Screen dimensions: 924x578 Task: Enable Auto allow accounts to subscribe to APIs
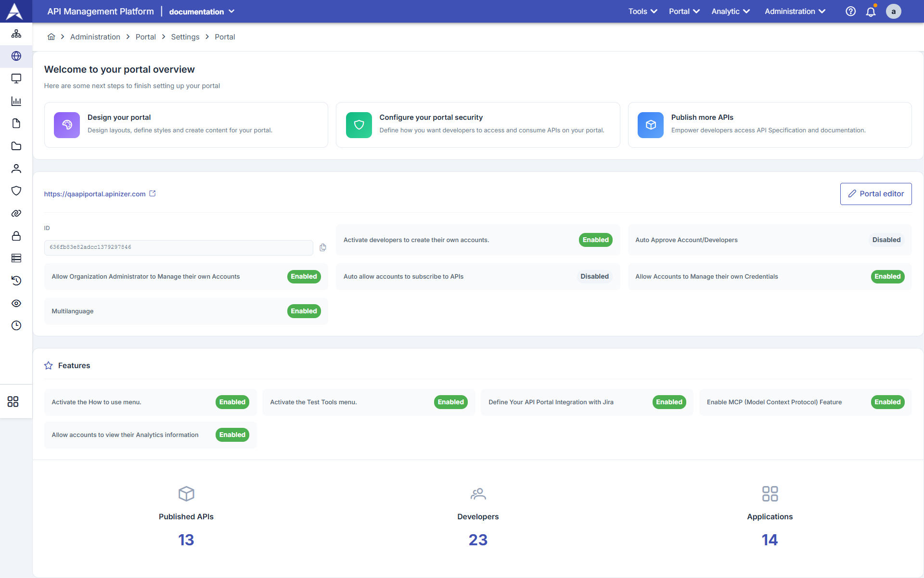click(594, 276)
